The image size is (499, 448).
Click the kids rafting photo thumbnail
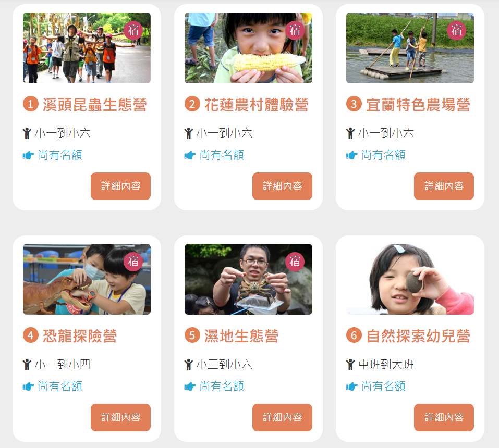pyautogui.click(x=410, y=48)
